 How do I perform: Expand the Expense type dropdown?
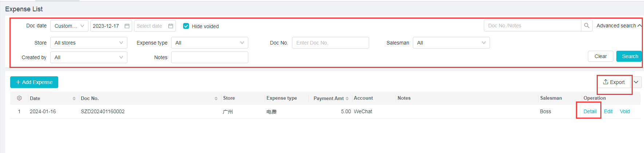click(x=209, y=43)
